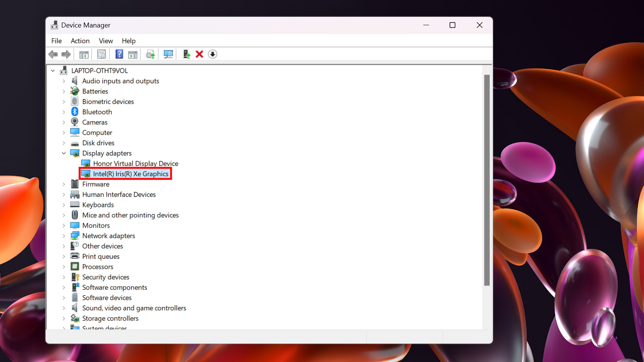Expand the Computer category
The height and width of the screenshot is (362, 644).
[64, 133]
